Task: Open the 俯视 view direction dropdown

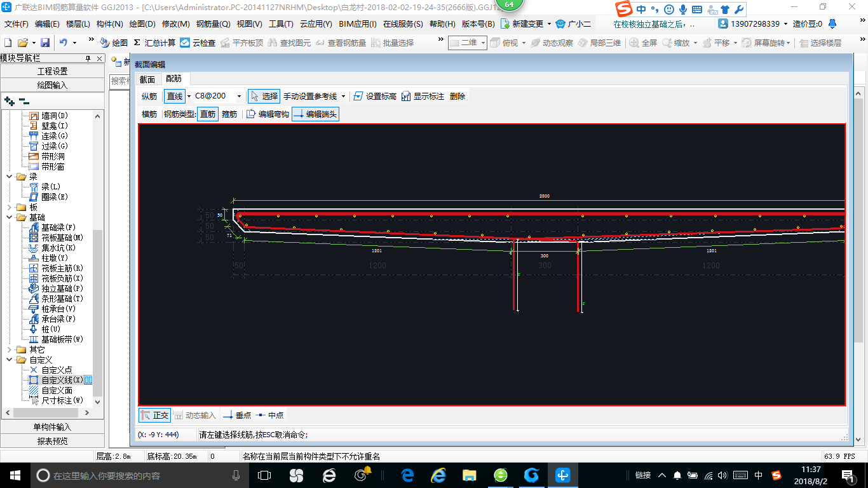Action: (524, 43)
